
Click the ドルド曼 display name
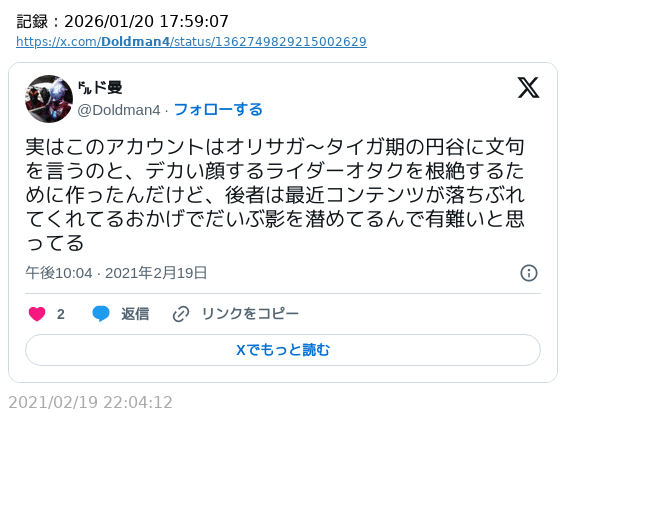click(x=100, y=88)
